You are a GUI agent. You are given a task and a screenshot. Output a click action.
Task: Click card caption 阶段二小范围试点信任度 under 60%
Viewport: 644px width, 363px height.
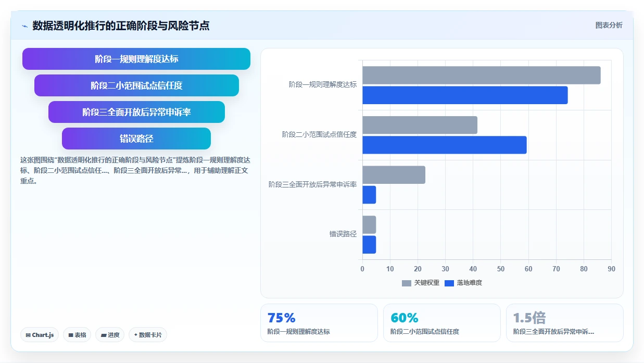point(425,332)
